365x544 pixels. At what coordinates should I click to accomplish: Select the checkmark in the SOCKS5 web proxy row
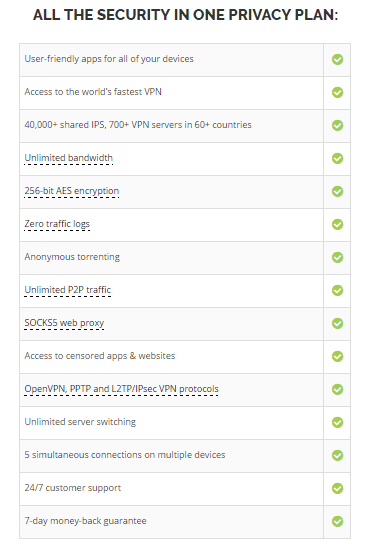point(337,323)
